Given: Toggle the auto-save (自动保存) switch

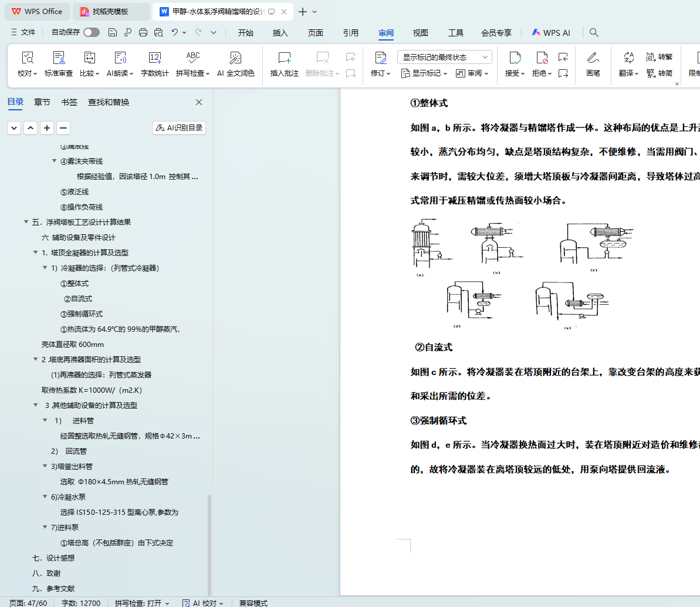Looking at the screenshot, I should pyautogui.click(x=92, y=32).
